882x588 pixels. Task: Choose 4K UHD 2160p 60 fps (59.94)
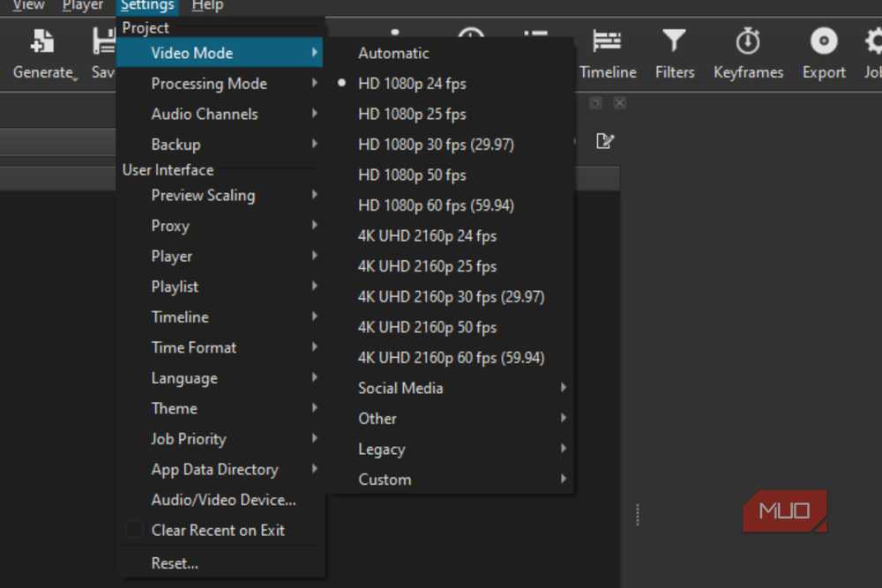tap(451, 358)
